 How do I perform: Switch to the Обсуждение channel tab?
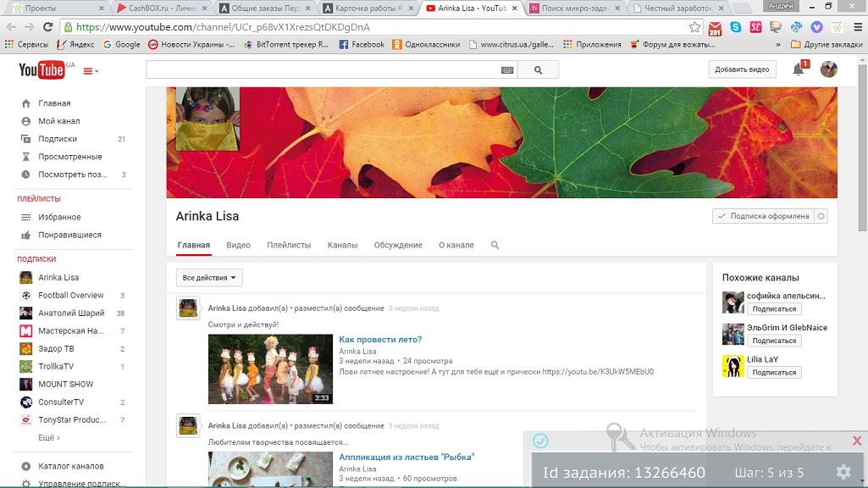click(398, 245)
